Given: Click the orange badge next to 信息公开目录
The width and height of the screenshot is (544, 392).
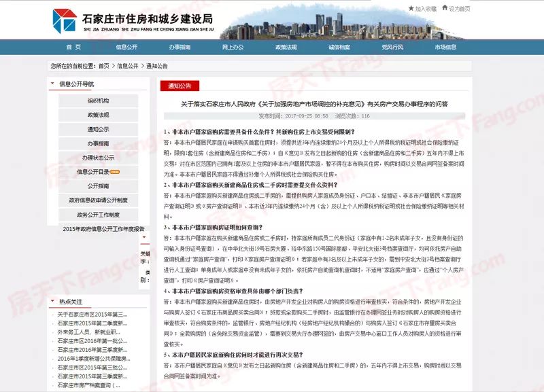Looking at the screenshot, I should coord(114,172).
